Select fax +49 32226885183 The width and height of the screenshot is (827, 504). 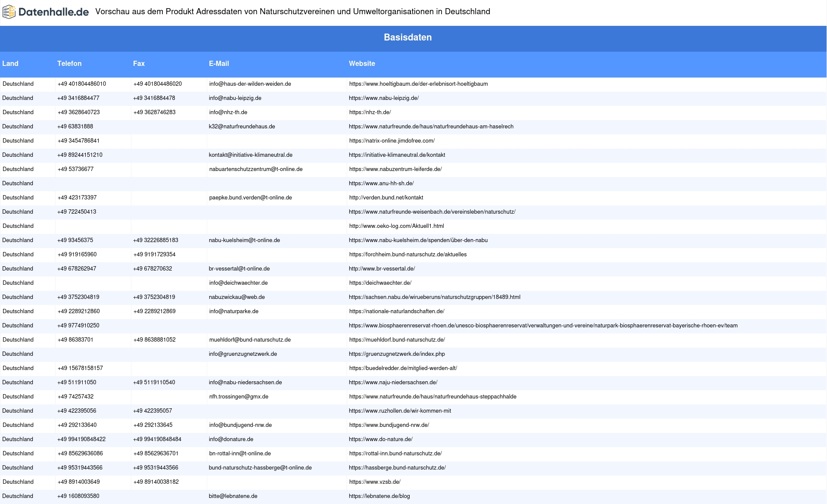click(155, 240)
